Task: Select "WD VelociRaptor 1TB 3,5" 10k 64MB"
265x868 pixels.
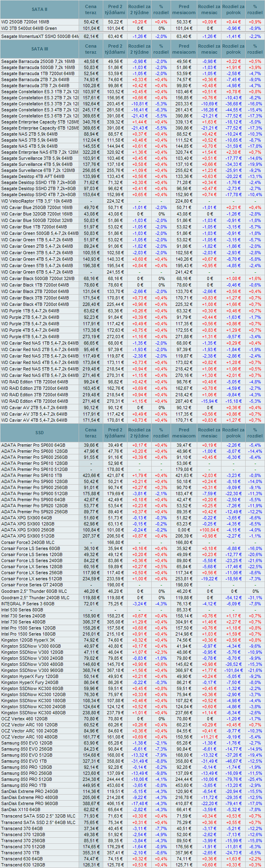Action: click(37, 201)
